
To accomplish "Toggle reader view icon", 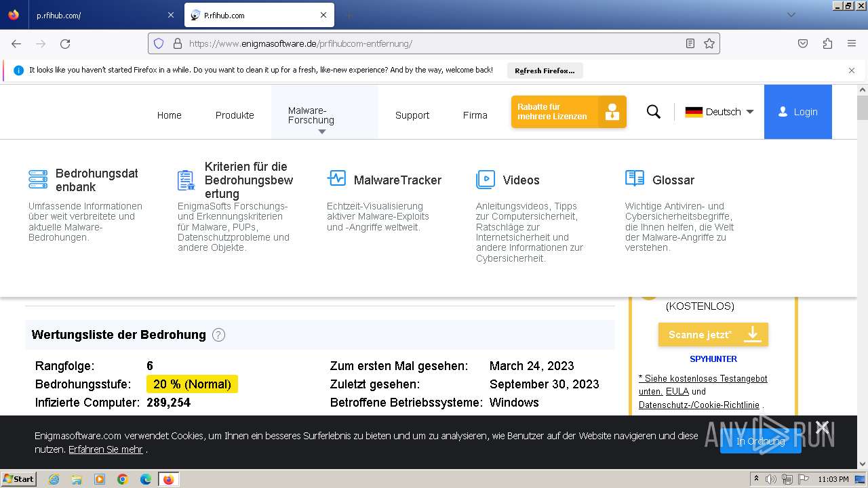I will pos(690,43).
